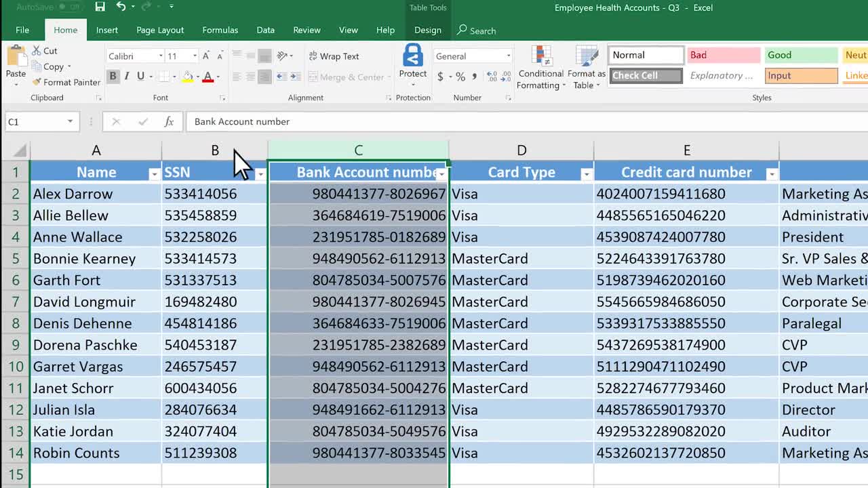The width and height of the screenshot is (868, 488).
Task: Click Increase Decimal icon
Action: 492,77
